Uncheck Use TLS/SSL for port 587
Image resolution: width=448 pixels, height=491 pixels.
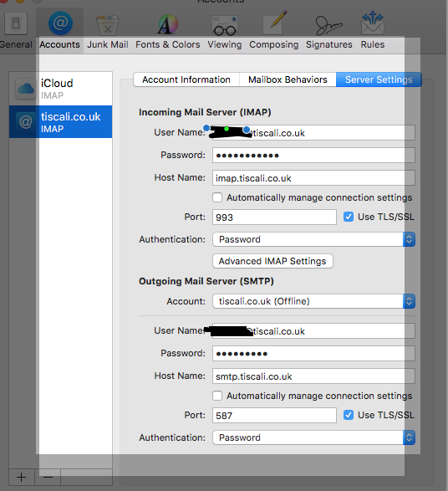pyautogui.click(x=349, y=415)
